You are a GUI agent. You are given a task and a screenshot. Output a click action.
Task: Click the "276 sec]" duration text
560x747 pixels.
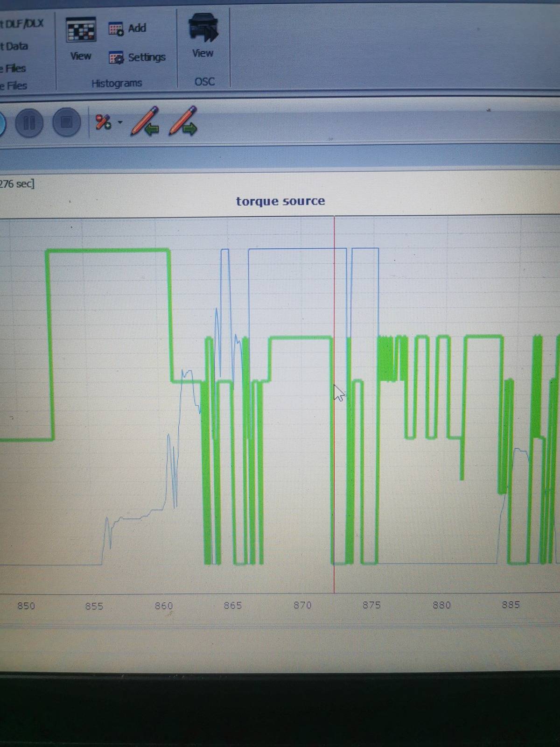pos(17,183)
